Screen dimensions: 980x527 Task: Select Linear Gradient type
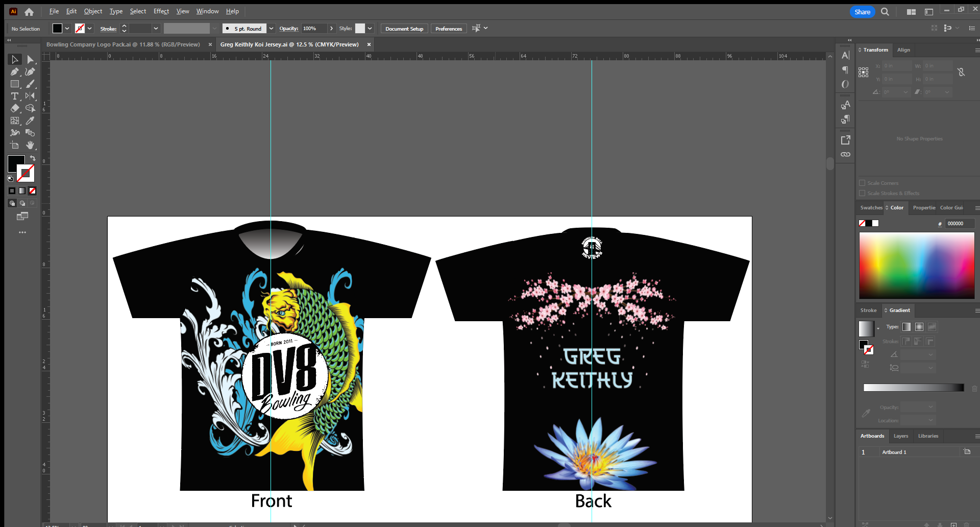coord(906,327)
